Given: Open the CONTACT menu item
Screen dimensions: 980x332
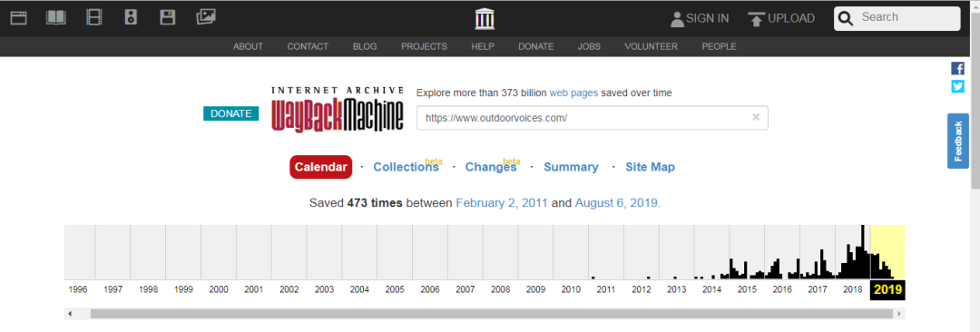Looking at the screenshot, I should 308,46.
